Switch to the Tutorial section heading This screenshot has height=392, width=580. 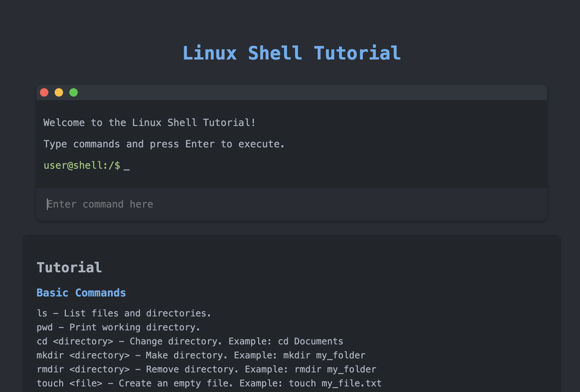coord(69,267)
